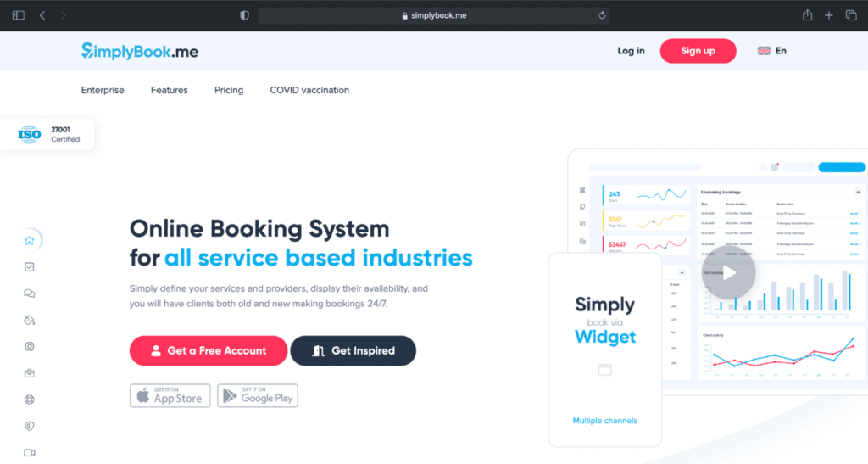Open the Pricing menu item
This screenshot has height=464, width=868.
(229, 90)
